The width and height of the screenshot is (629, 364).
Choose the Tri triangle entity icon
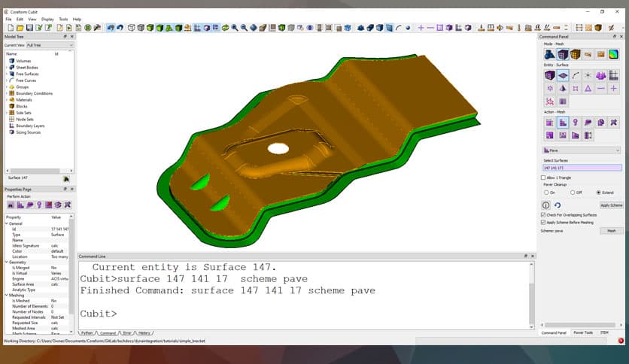[588, 88]
